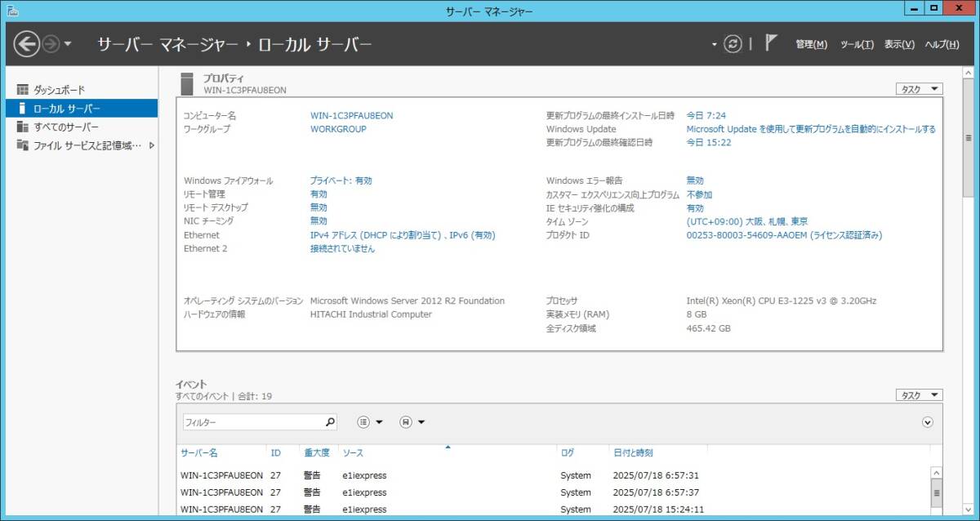Click the WORKGROUP link

tap(338, 129)
